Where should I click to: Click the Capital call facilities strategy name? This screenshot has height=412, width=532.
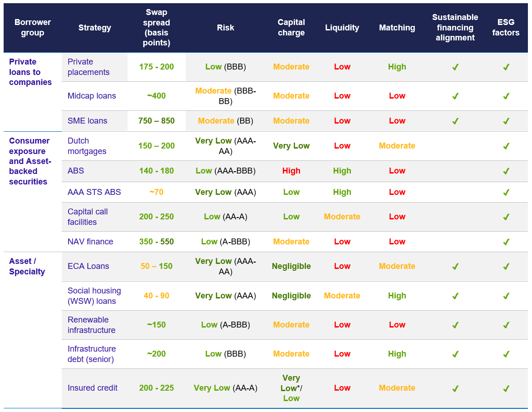88,217
